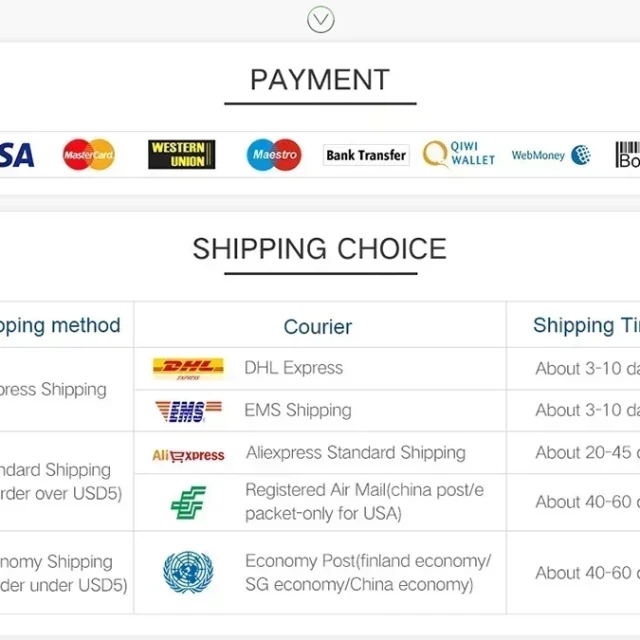Screen dimensions: 640x640
Task: Click the Visa card logo
Action: coord(15,155)
